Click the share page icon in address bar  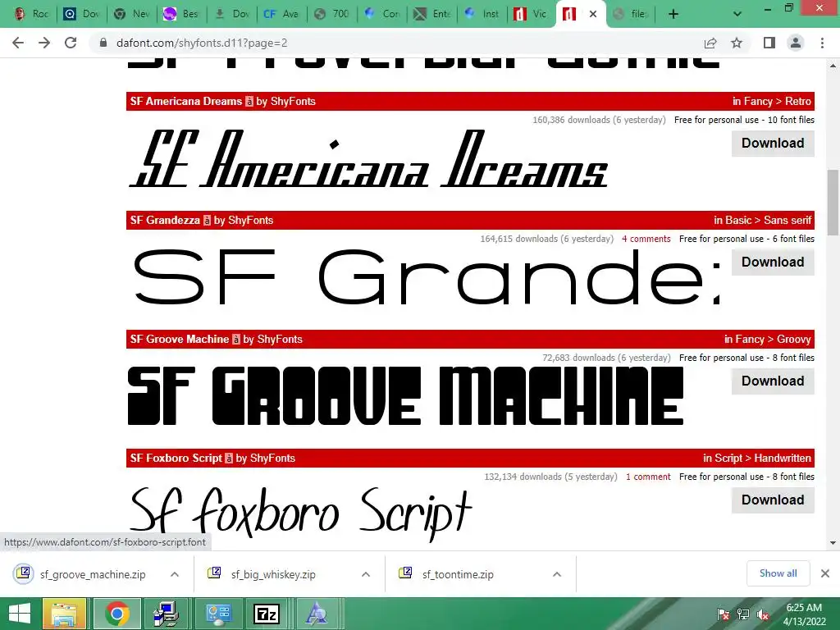(710, 43)
